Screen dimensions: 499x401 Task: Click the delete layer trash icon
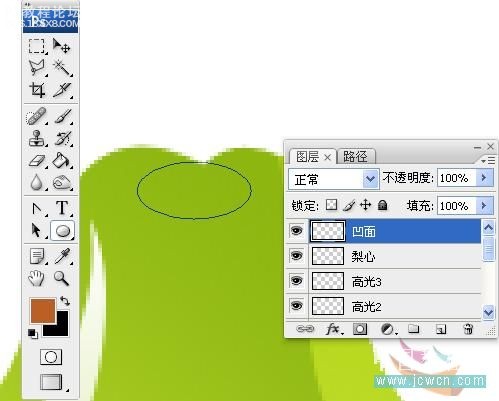[x=468, y=329]
